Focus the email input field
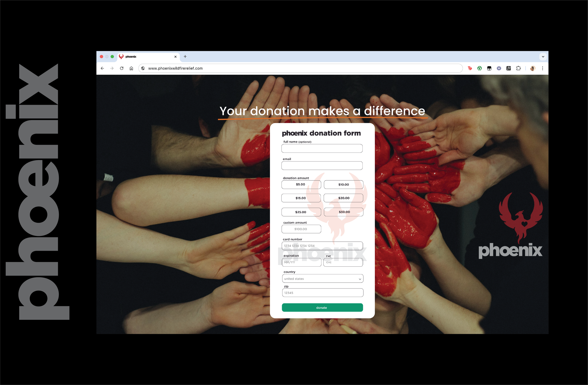Screen dimensions: 588x385 [x=322, y=166]
